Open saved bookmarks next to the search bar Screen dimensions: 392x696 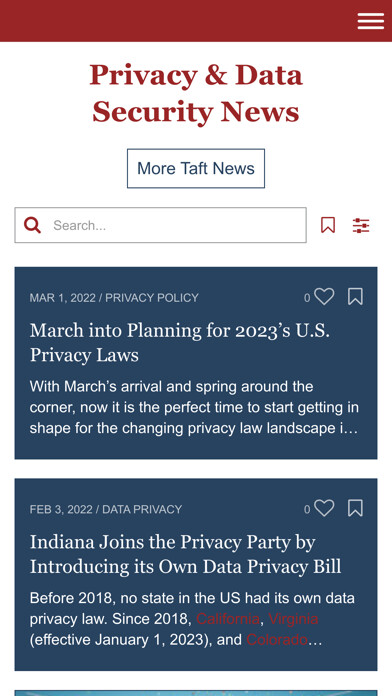[328, 225]
